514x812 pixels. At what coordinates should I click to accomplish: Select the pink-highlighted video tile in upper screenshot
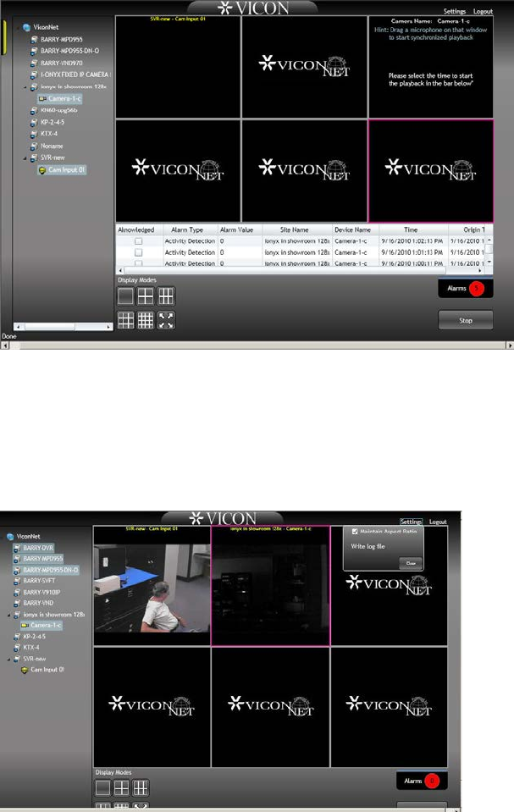click(x=430, y=171)
